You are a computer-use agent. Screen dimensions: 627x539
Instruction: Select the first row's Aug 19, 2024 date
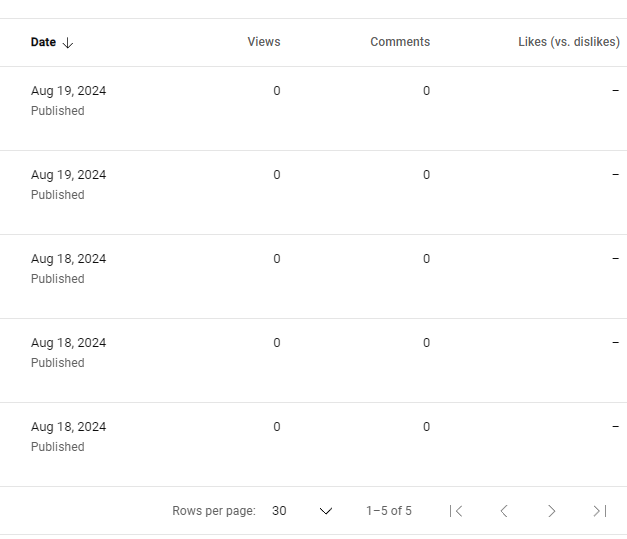click(68, 91)
